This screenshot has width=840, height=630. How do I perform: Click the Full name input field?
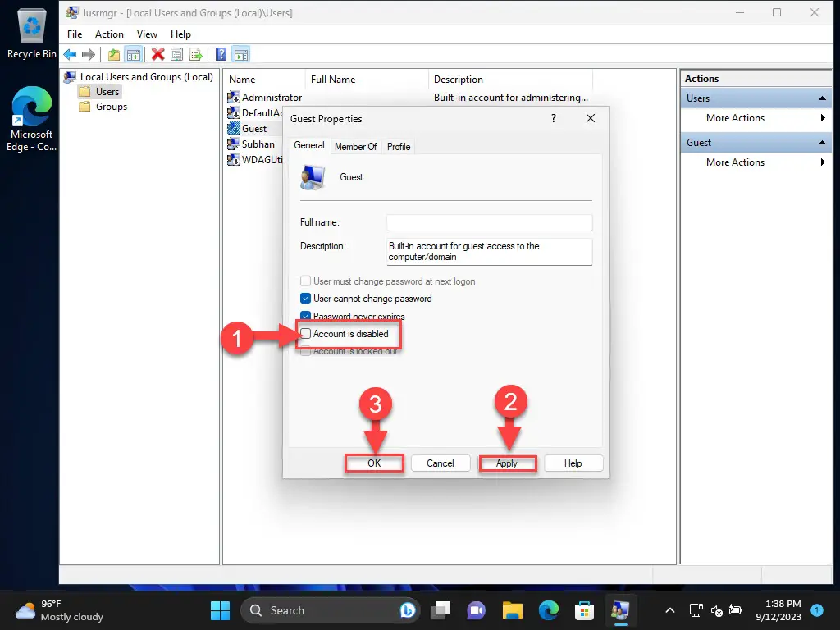pos(489,222)
